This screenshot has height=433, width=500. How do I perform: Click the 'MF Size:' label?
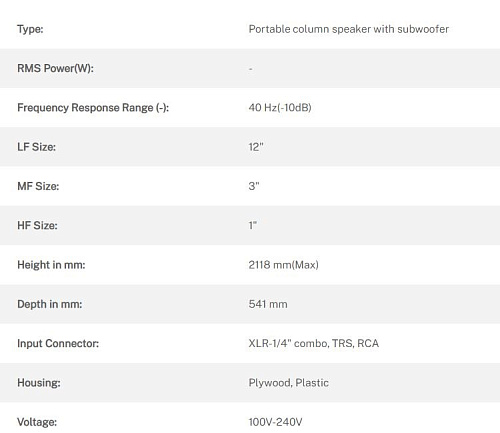coord(38,186)
